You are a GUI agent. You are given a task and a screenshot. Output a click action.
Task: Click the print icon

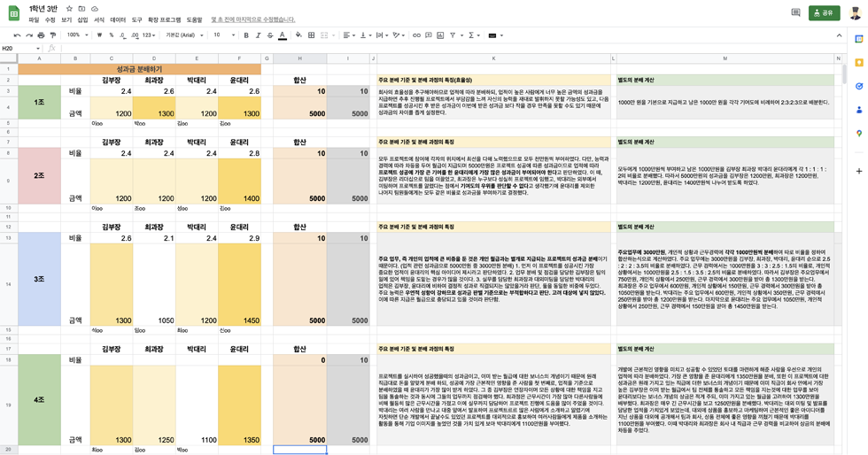point(41,35)
